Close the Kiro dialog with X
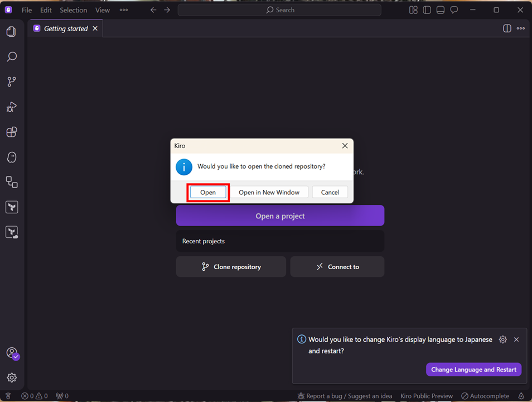 tap(345, 146)
